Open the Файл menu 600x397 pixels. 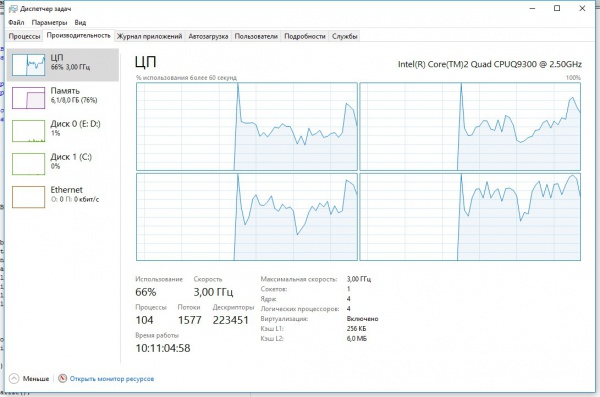16,23
